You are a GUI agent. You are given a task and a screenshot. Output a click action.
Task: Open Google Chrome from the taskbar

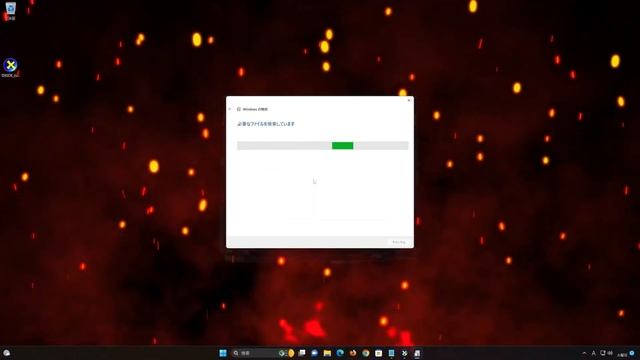pyautogui.click(x=366, y=353)
